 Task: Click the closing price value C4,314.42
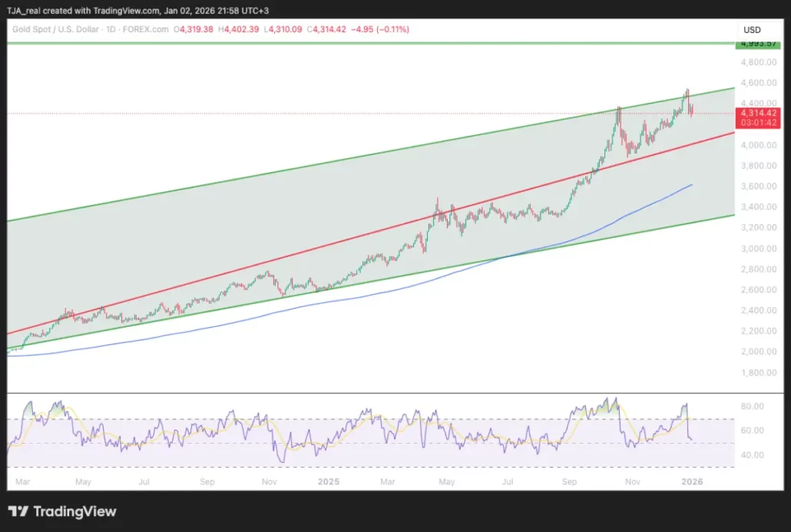point(330,29)
